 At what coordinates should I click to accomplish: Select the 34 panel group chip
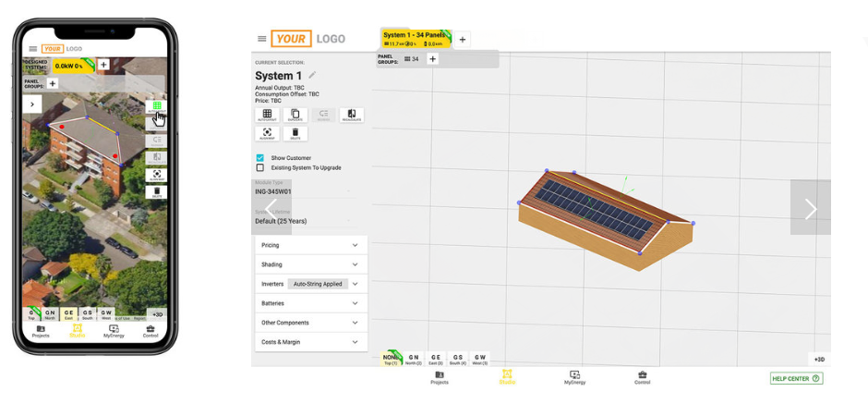point(411,59)
